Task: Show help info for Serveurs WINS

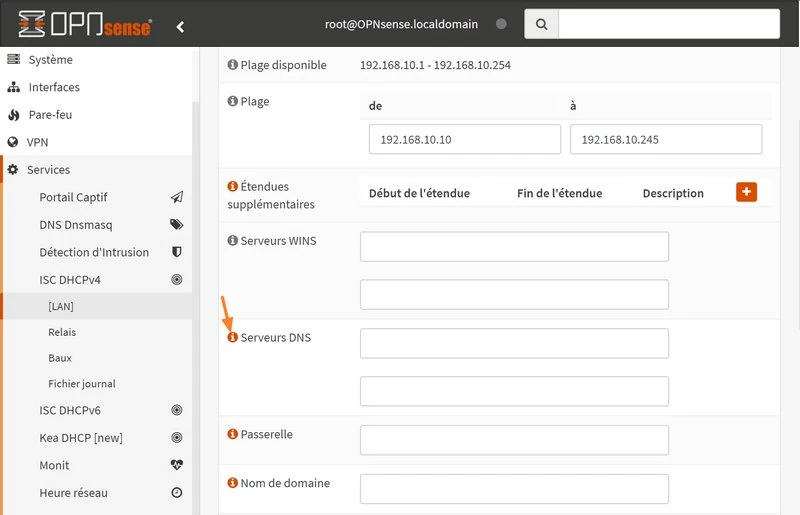Action: click(233, 241)
